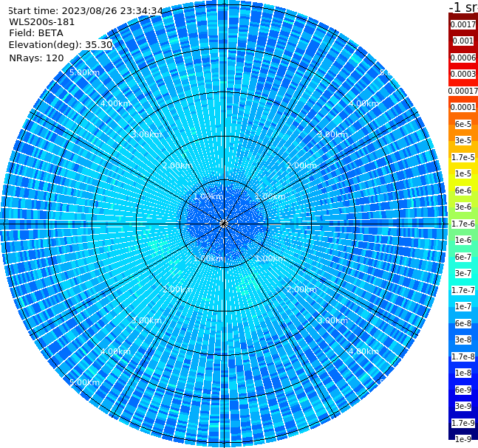Click the 3.00km ring label in upper-left quadrant
Screen dimensions: 478x448
pyautogui.click(x=146, y=134)
